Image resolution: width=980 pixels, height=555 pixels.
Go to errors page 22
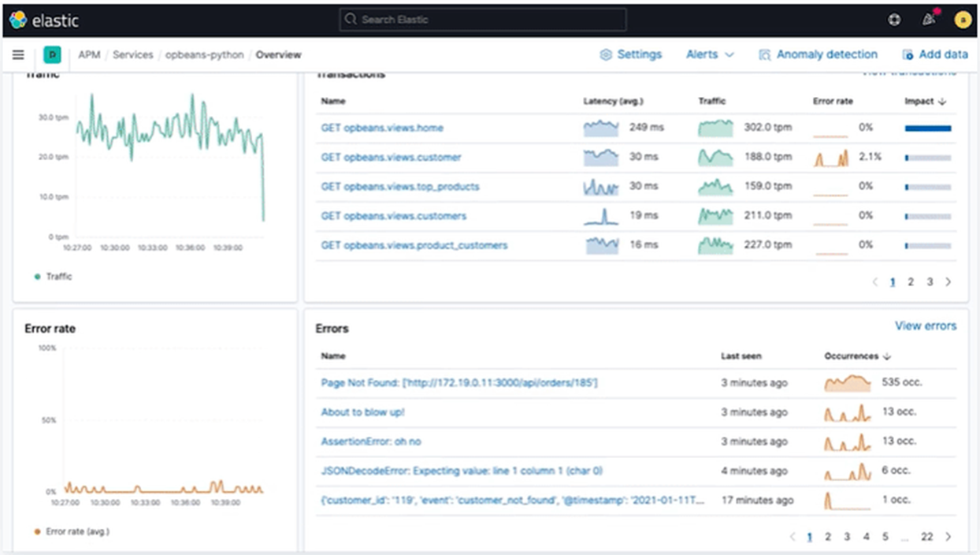click(927, 536)
